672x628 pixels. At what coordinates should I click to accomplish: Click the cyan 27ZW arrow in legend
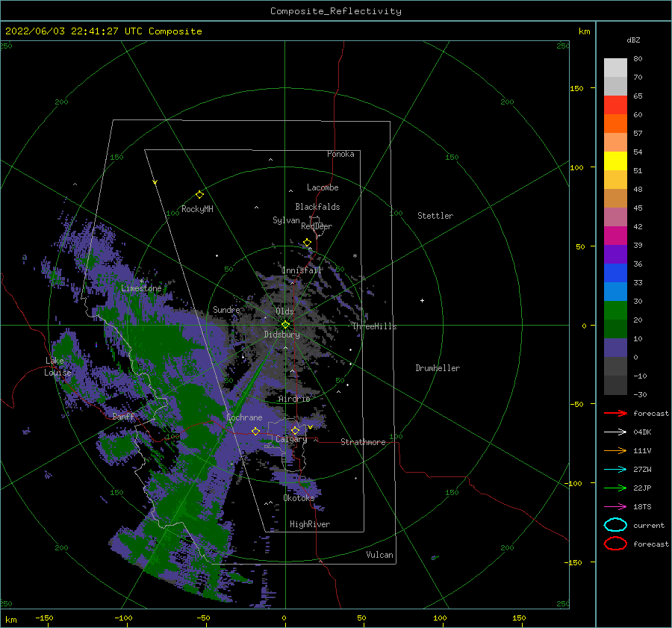coord(615,469)
